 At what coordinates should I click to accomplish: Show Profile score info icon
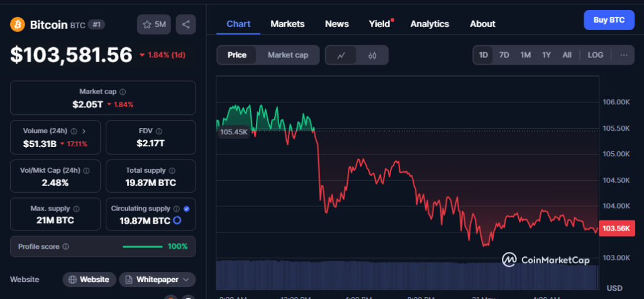point(65,246)
